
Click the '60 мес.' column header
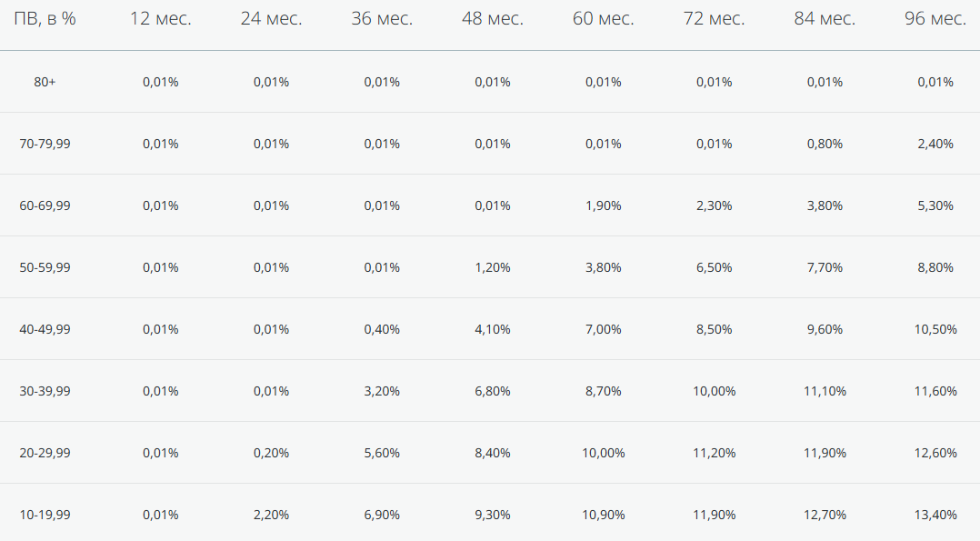[603, 19]
